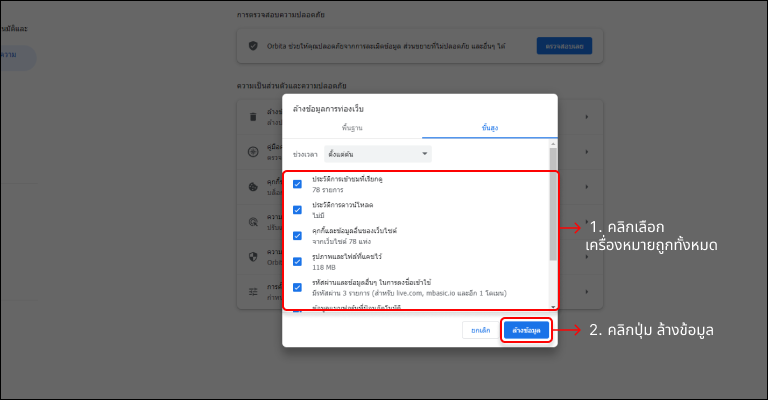The image size is (768, 400).
Task: Click the half-shield security icon in the settings list
Action: click(x=253, y=257)
